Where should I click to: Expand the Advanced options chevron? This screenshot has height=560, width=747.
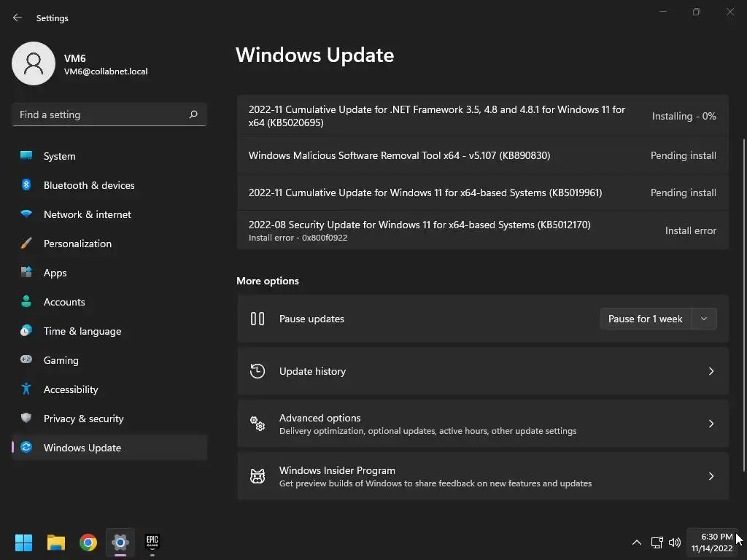tap(711, 424)
